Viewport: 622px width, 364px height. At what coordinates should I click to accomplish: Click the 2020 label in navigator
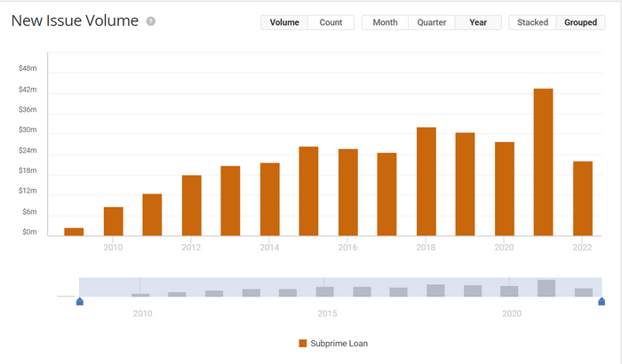(512, 313)
